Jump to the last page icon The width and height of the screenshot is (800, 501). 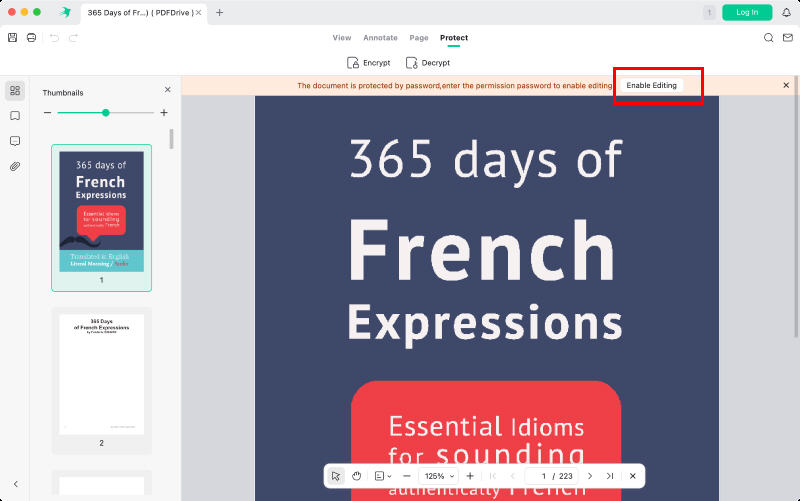pos(610,476)
